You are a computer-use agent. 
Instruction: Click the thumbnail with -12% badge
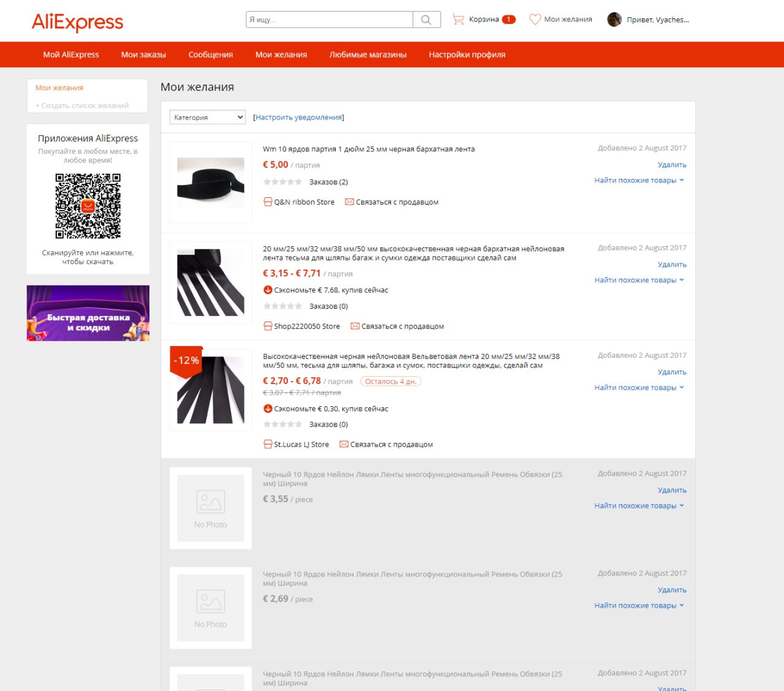(x=211, y=390)
